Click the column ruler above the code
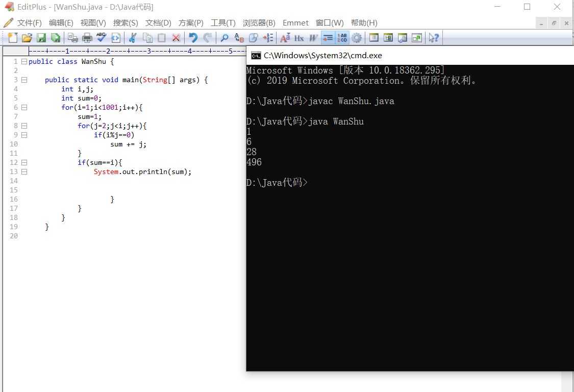Screen dimensions: 574x392 [x=137, y=51]
